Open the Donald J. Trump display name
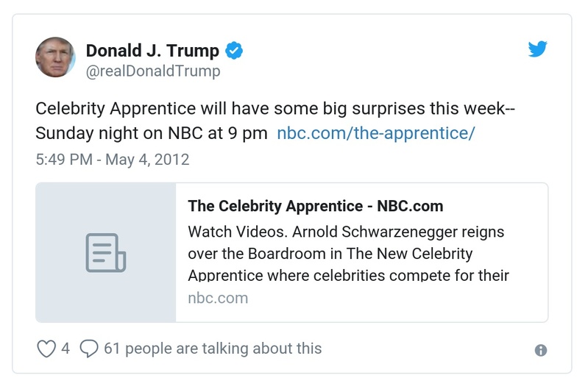This screenshot has height=389, width=588. (x=152, y=51)
